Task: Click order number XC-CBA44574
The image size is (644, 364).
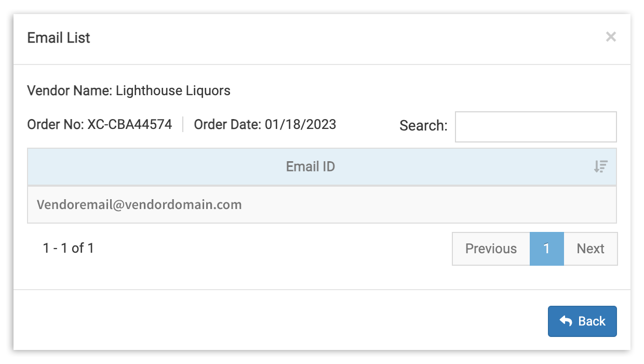Action: (x=129, y=125)
